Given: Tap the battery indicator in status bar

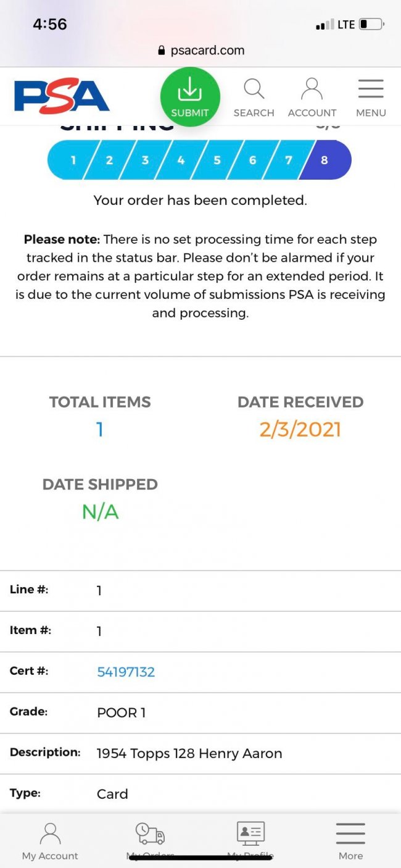Looking at the screenshot, I should pyautogui.click(x=371, y=25).
